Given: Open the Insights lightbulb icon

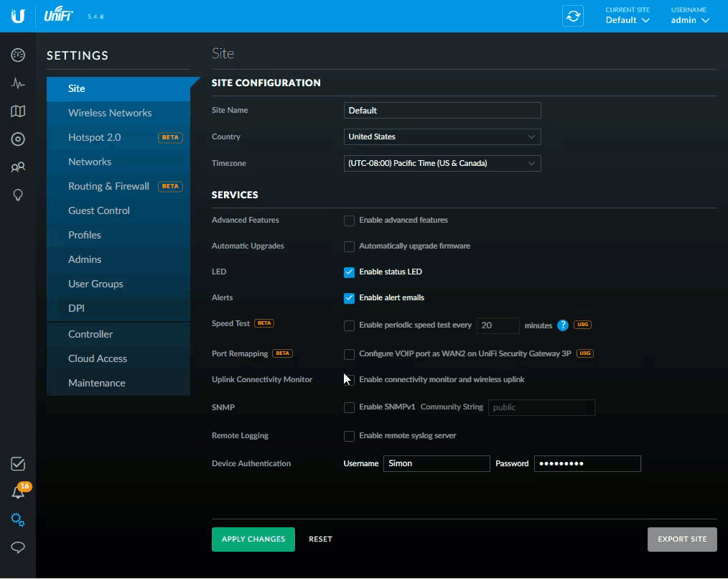Looking at the screenshot, I should tap(18, 195).
